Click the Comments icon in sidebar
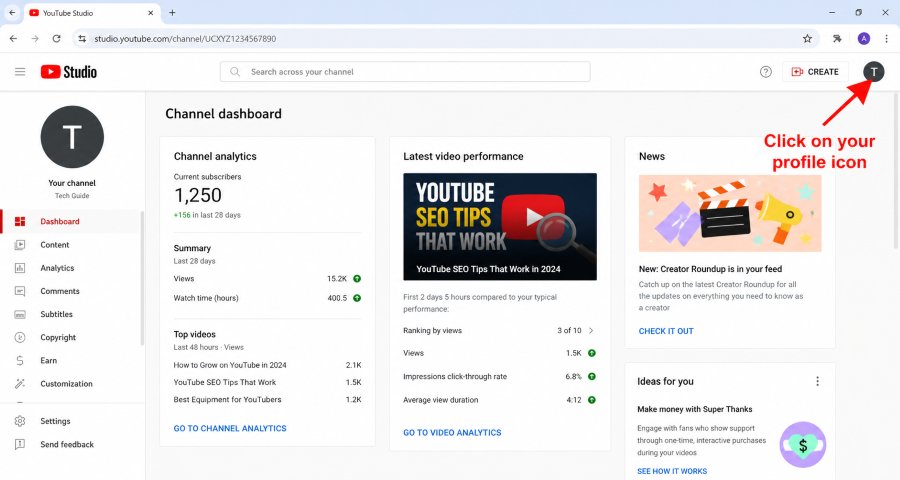This screenshot has width=900, height=480. click(x=20, y=291)
